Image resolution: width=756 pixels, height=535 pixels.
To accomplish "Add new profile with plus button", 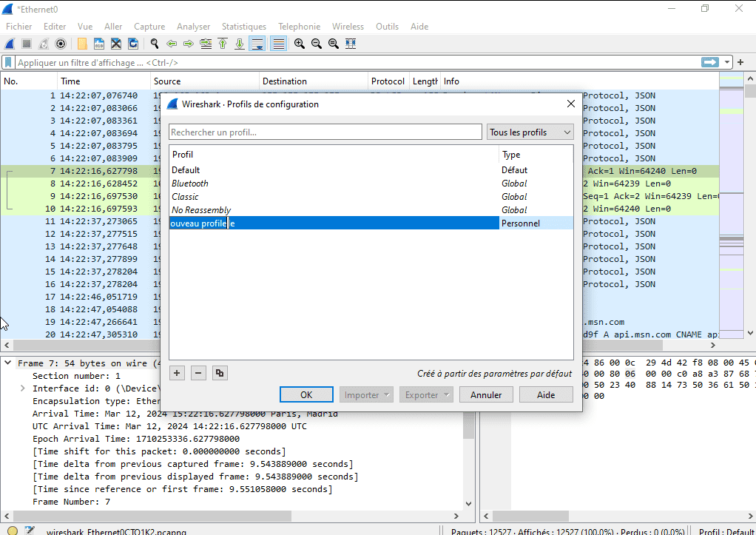I will pyautogui.click(x=177, y=373).
